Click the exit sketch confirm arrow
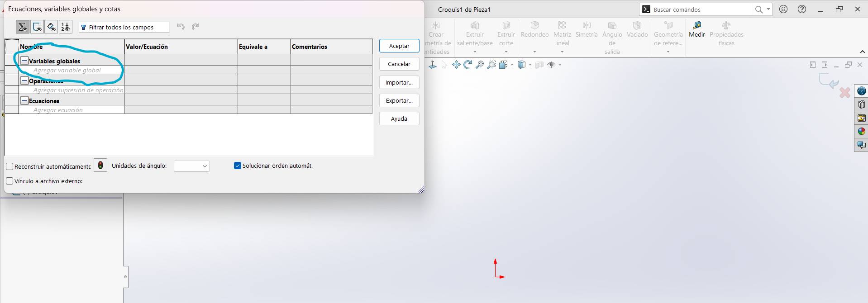This screenshot has height=303, width=868. [x=829, y=81]
